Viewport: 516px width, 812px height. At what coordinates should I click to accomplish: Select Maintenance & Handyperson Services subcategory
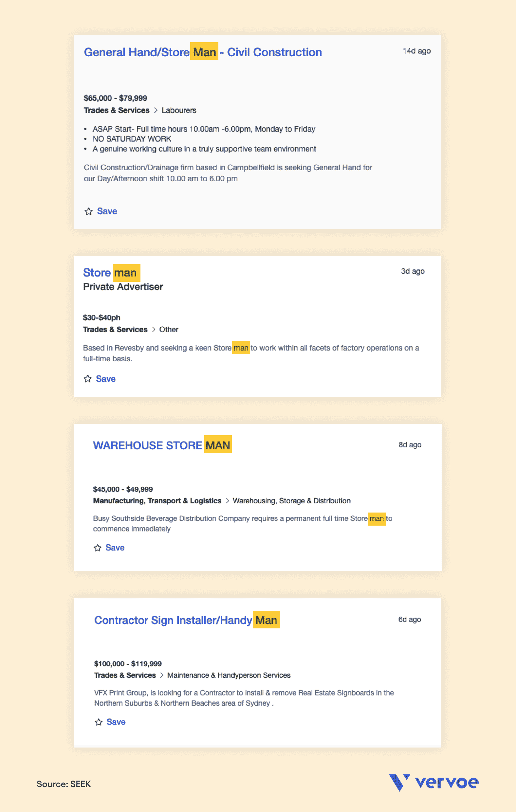[229, 675]
